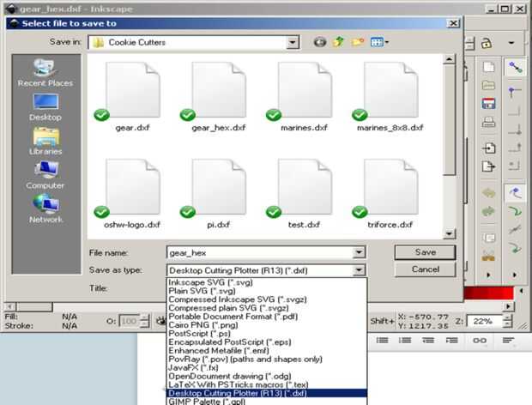
Task: Choose PostScript (*.ps) type
Action: tap(267, 334)
